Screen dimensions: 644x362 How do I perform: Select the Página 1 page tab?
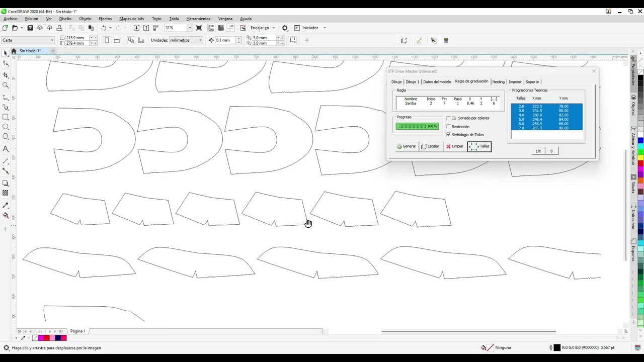[x=77, y=331]
